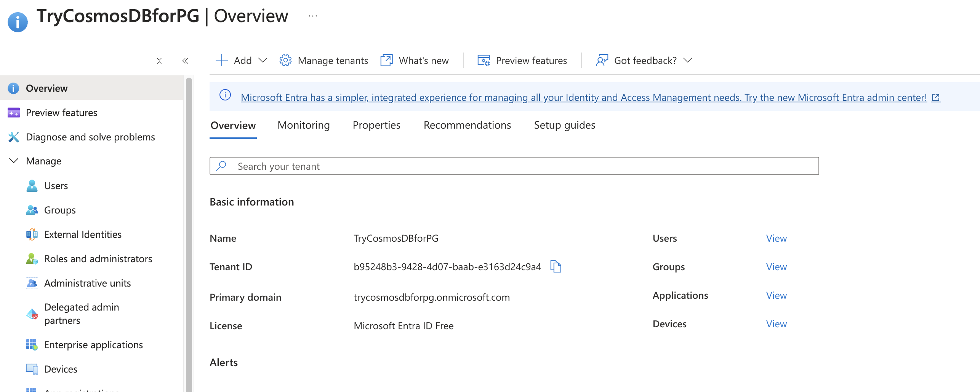View Applications link

coord(776,295)
